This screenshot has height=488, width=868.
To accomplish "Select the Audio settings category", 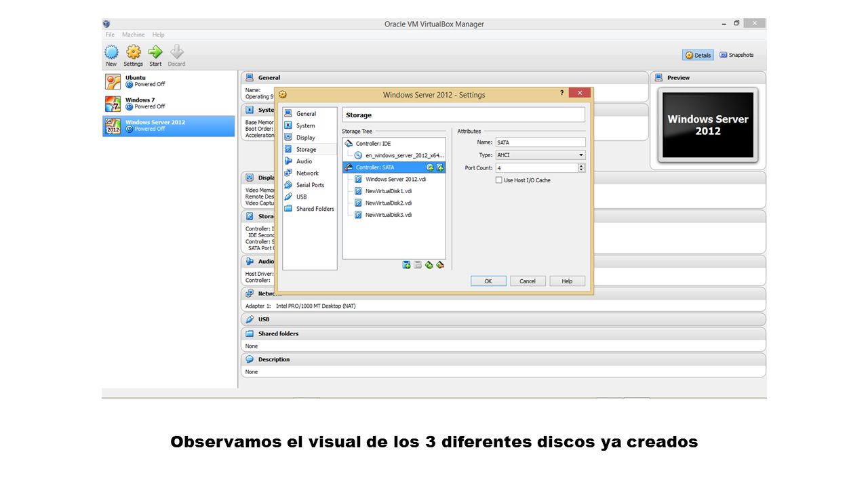I will click(309, 161).
